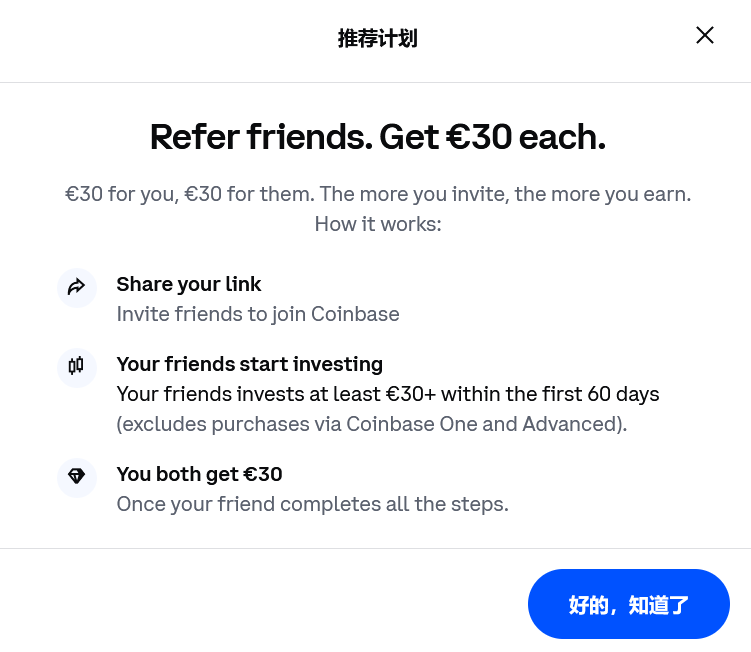The width and height of the screenshot is (751, 652).
Task: Click the 'Refer friends. Get €30 each.' headline
Action: tap(377, 137)
